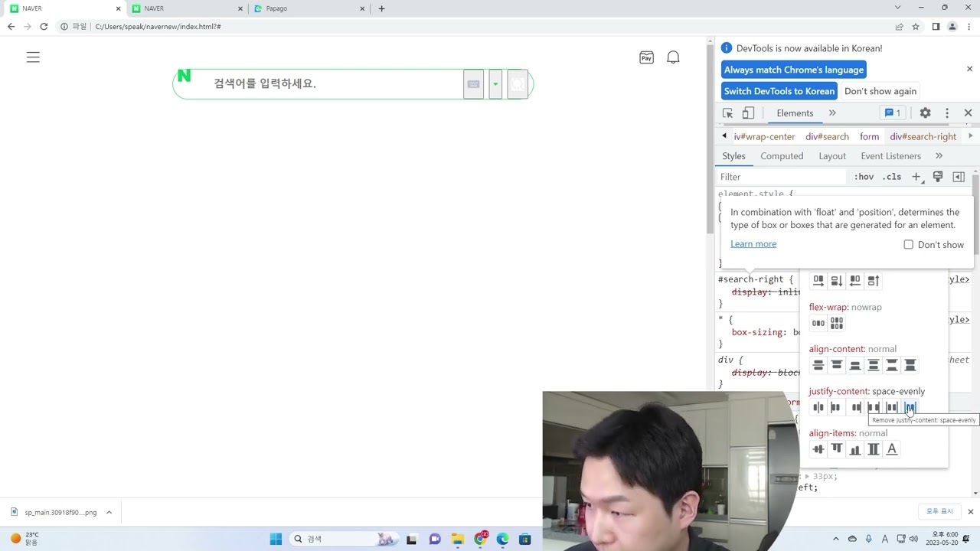Click the Styles Filter field
The image size is (980, 551).
coord(783,177)
